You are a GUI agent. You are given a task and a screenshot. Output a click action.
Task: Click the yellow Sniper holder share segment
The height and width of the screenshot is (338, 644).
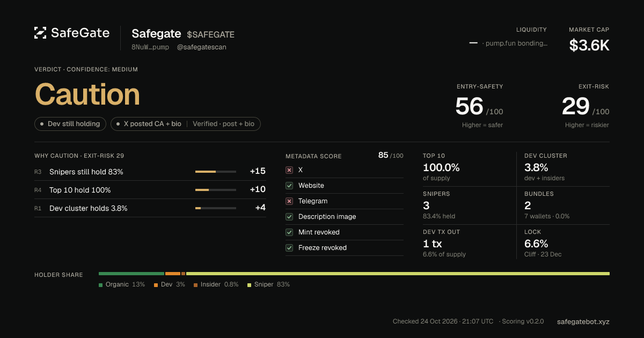pos(398,274)
